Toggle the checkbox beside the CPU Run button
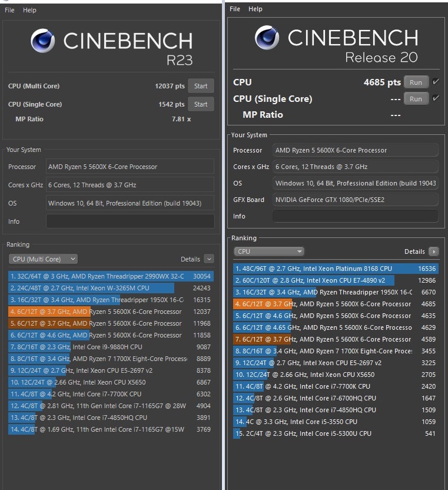Viewport: 448px width, 490px height. (x=436, y=82)
